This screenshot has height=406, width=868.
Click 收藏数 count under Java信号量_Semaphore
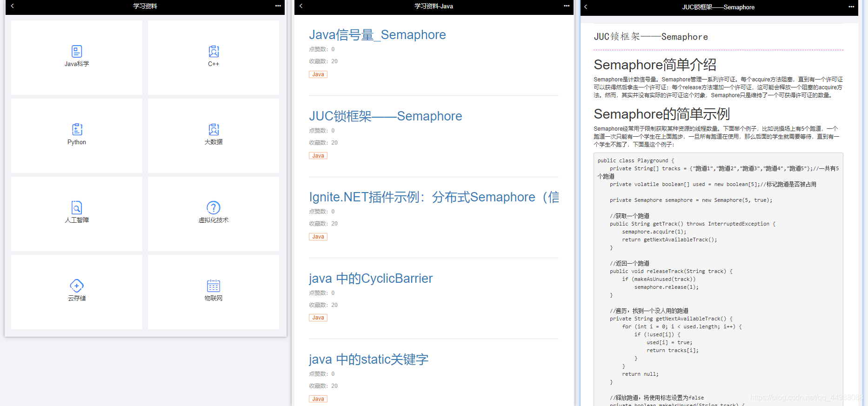pos(323,61)
